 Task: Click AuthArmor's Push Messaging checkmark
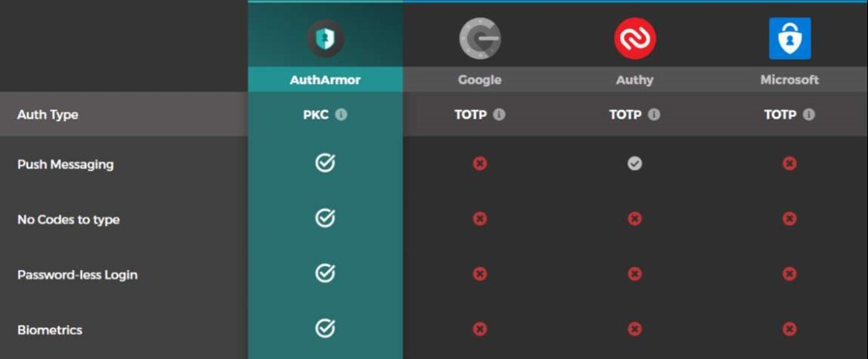(x=325, y=163)
